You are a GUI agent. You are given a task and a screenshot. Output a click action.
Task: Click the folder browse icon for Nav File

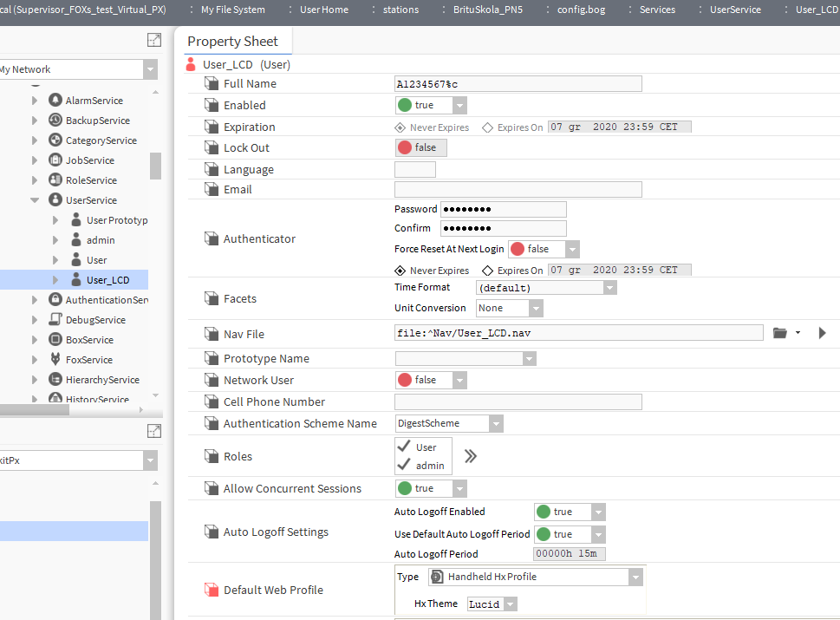(779, 333)
